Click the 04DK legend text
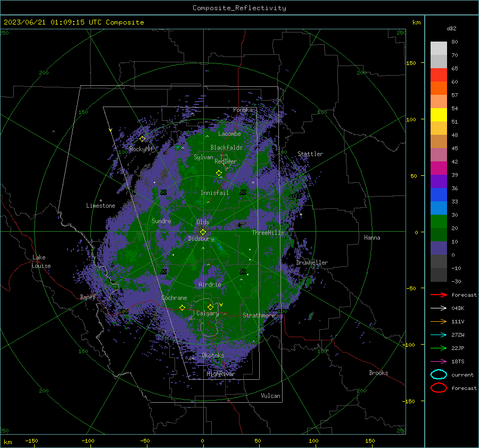Viewport: 479px width, 448px height. [458, 308]
